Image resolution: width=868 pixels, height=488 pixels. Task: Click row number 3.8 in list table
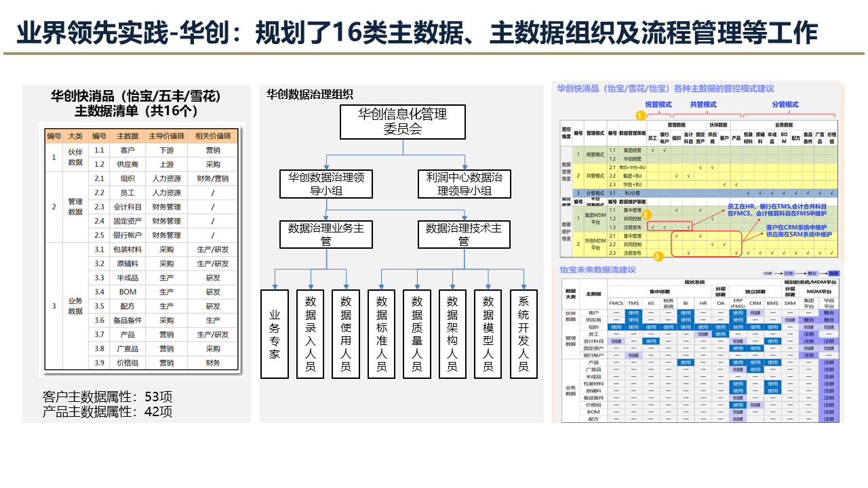[99, 348]
